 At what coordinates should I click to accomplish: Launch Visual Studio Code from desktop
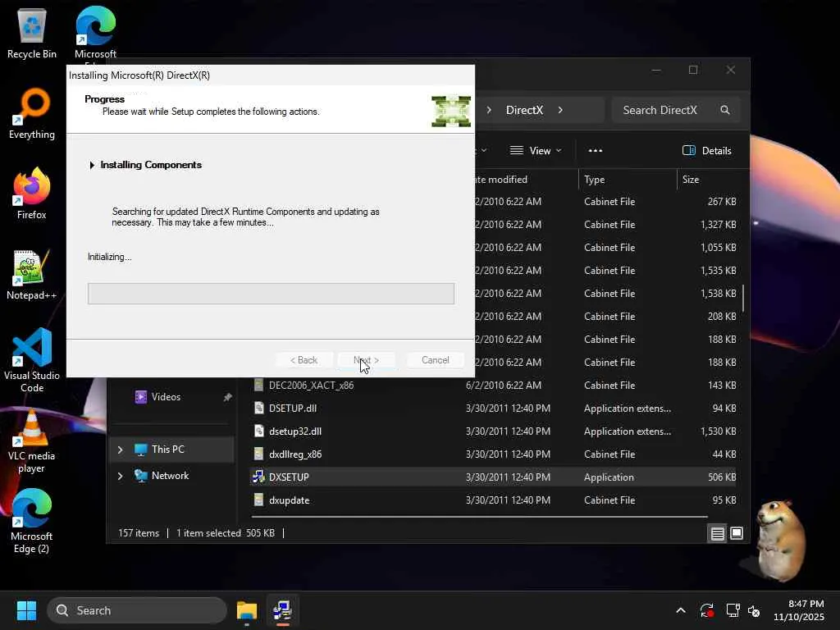(x=32, y=360)
